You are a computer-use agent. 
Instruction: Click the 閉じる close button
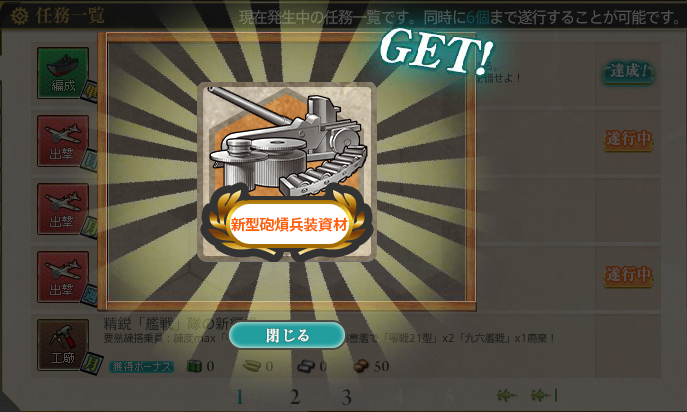287,335
